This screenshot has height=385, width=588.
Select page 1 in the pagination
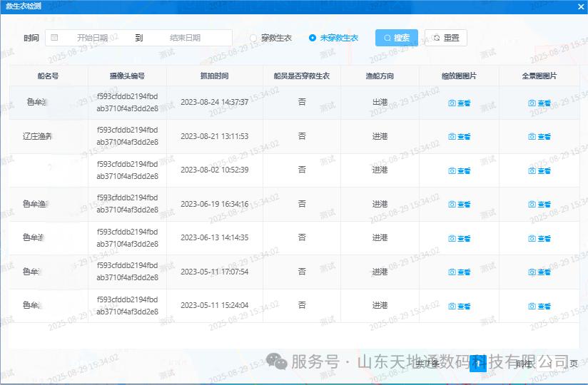pyautogui.click(x=478, y=364)
